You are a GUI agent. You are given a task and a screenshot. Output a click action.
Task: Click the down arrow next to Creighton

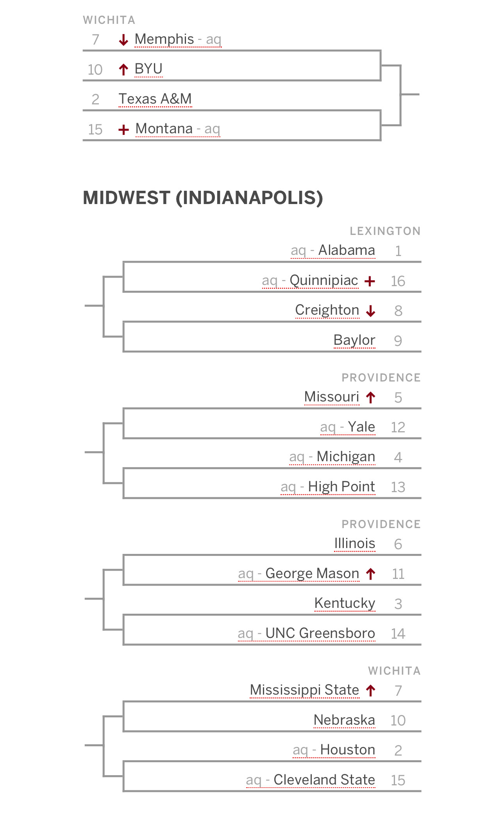(371, 311)
